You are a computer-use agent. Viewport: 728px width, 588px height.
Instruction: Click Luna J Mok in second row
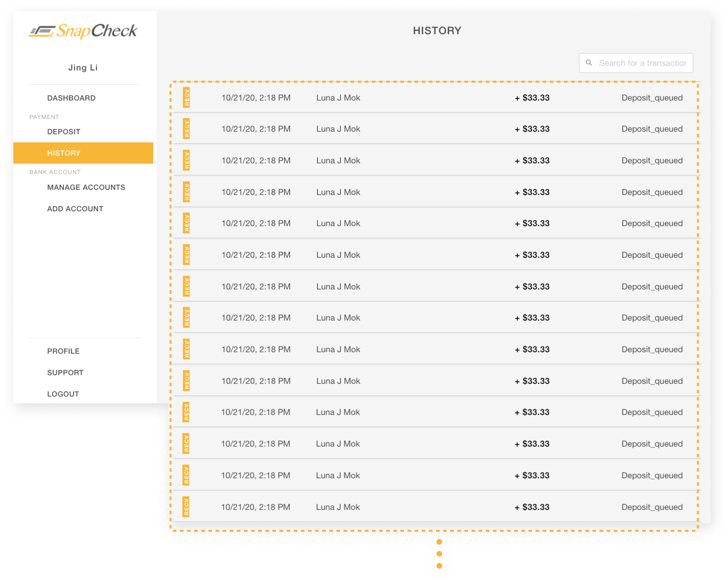[338, 129]
